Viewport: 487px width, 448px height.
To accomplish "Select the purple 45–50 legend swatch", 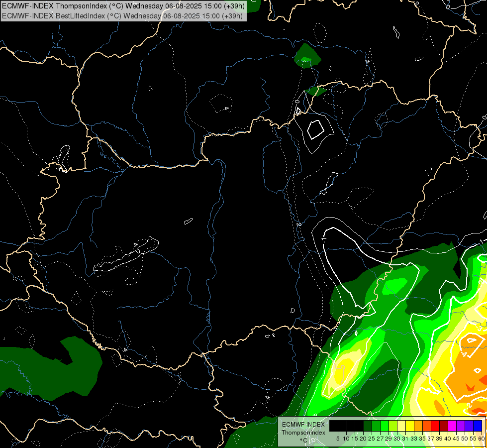I will [461, 426].
